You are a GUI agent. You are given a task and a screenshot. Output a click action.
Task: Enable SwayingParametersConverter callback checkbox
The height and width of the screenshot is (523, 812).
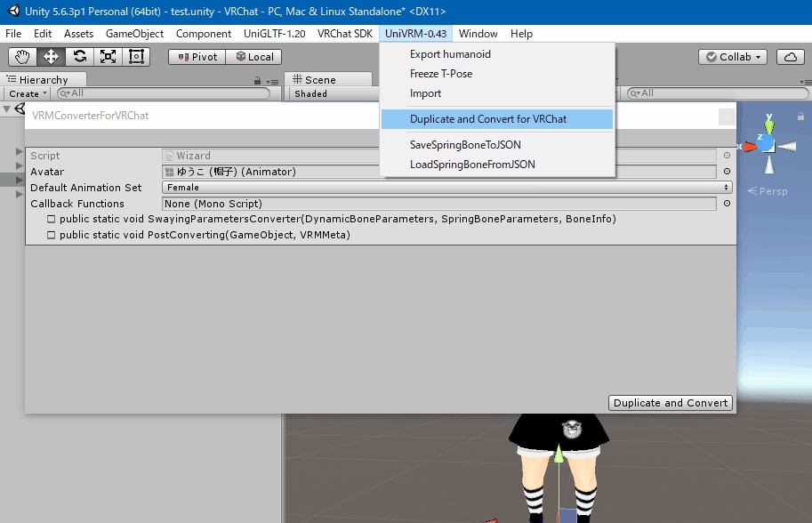pos(52,219)
